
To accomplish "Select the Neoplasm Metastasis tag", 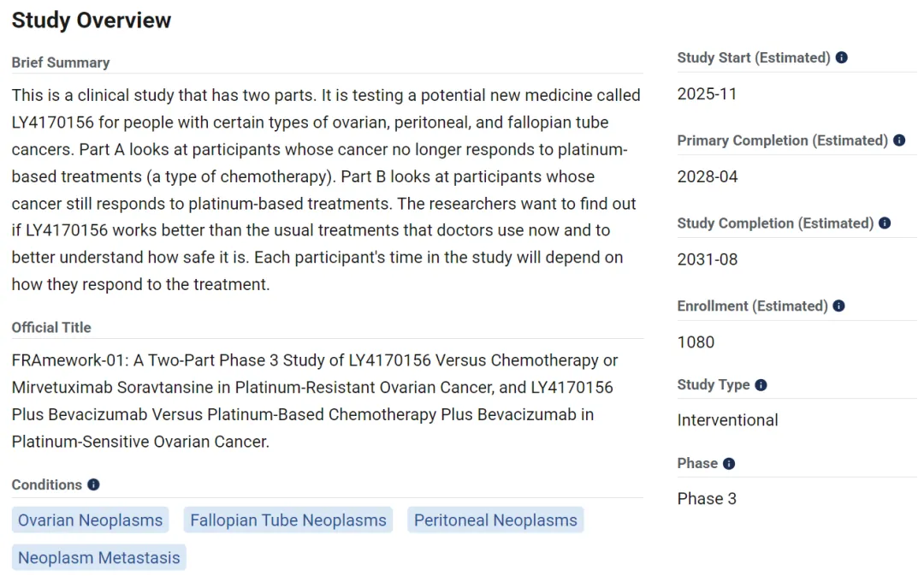I will tap(99, 558).
